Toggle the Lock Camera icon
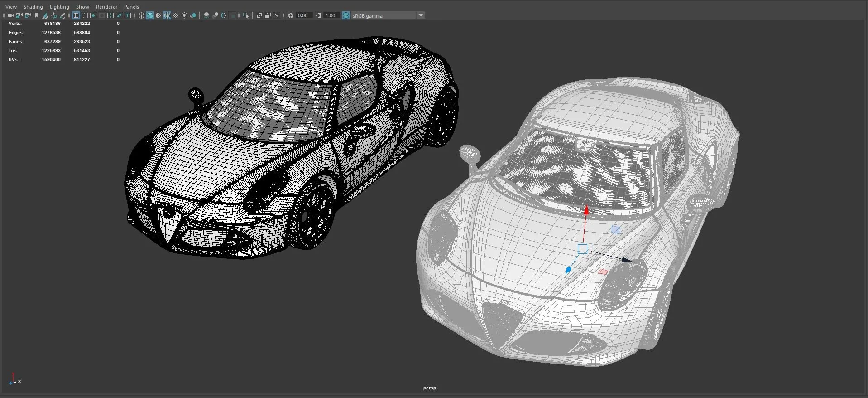The image size is (868, 398). click(19, 15)
